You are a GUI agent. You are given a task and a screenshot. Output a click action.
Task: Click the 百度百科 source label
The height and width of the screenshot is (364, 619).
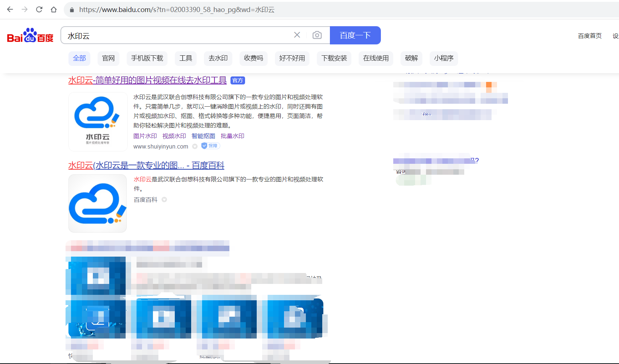click(146, 199)
